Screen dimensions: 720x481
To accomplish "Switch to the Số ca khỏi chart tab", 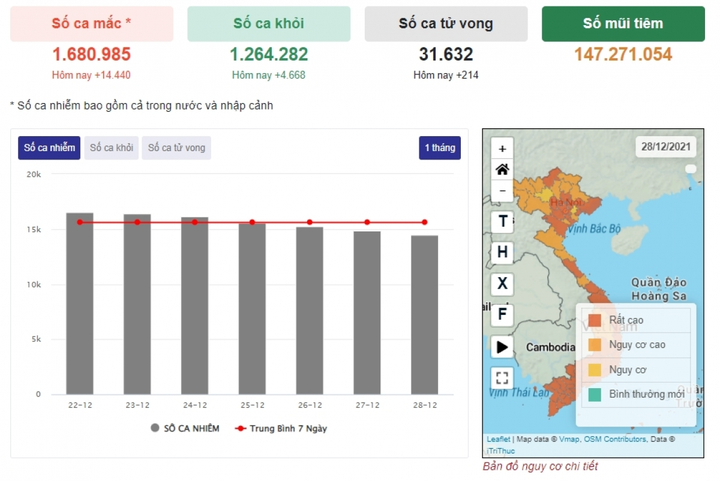I will (x=111, y=148).
